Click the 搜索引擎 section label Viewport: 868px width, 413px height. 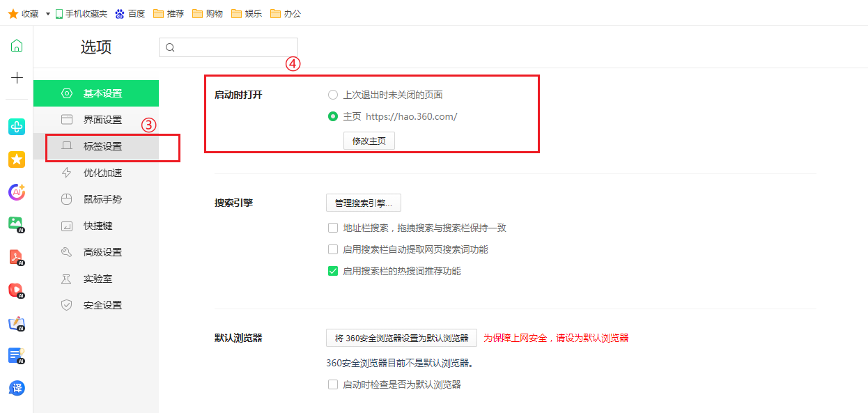click(233, 203)
